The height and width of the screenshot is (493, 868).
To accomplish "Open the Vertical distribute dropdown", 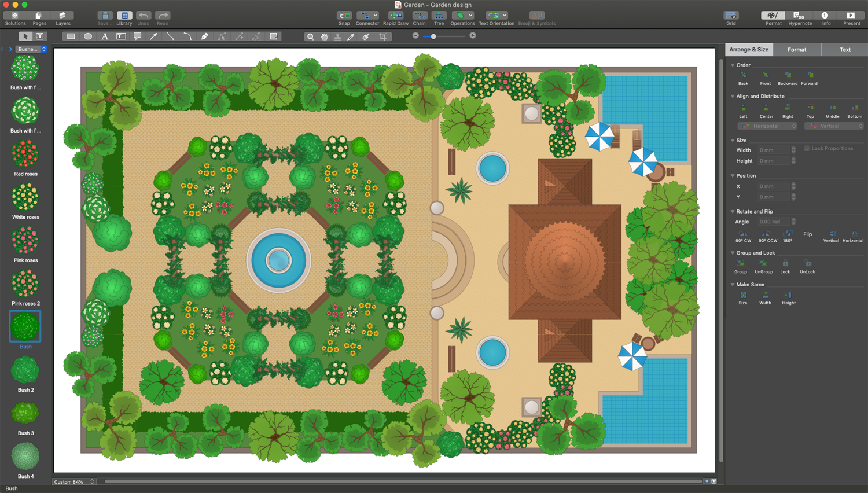I will (x=834, y=126).
